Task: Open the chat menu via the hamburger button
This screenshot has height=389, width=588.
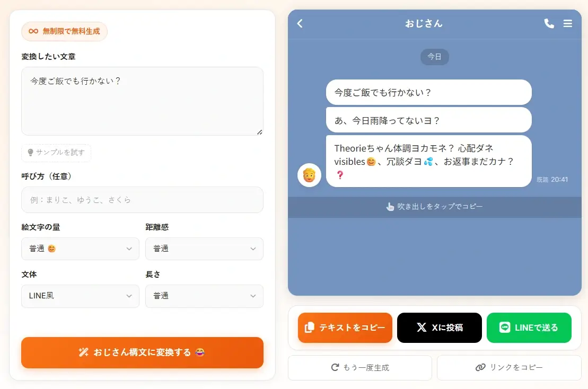Action: (568, 23)
